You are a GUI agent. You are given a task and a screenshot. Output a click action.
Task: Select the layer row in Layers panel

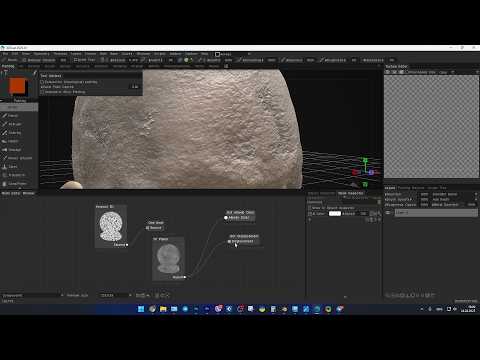[436, 213]
